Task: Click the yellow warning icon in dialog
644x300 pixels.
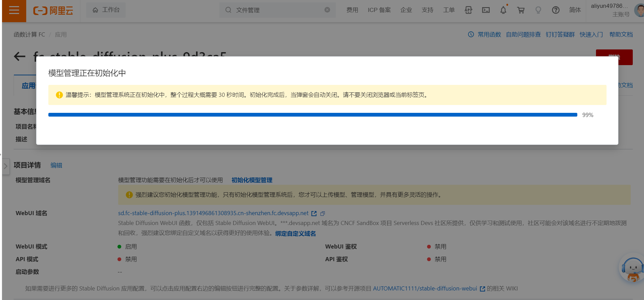Action: pos(59,95)
